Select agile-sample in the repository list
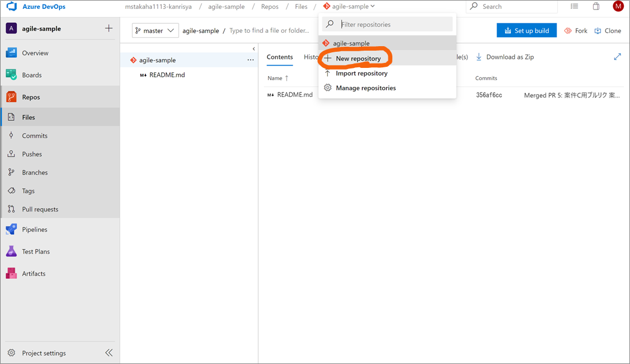 [387, 43]
